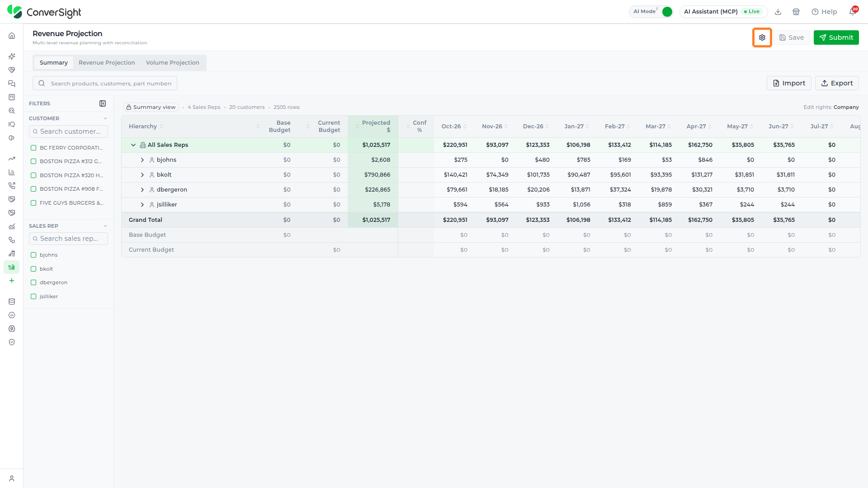Switch to the Volume Projection tab

(173, 63)
